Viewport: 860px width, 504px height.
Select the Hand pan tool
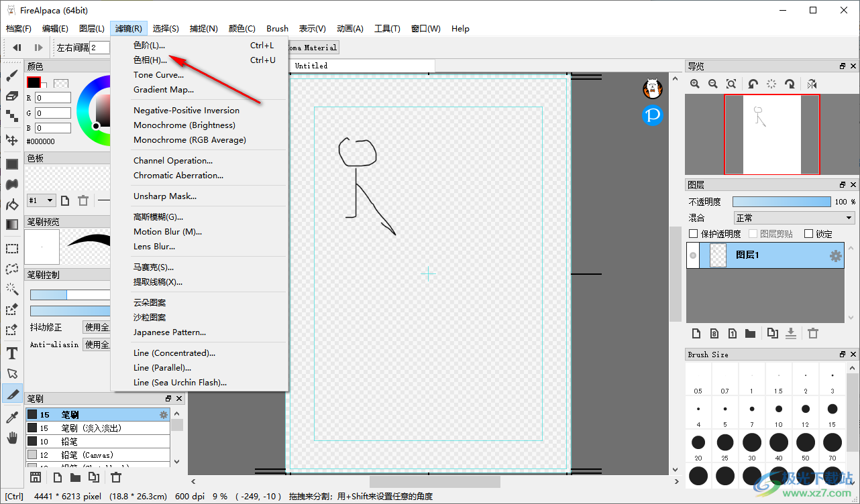pyautogui.click(x=12, y=437)
